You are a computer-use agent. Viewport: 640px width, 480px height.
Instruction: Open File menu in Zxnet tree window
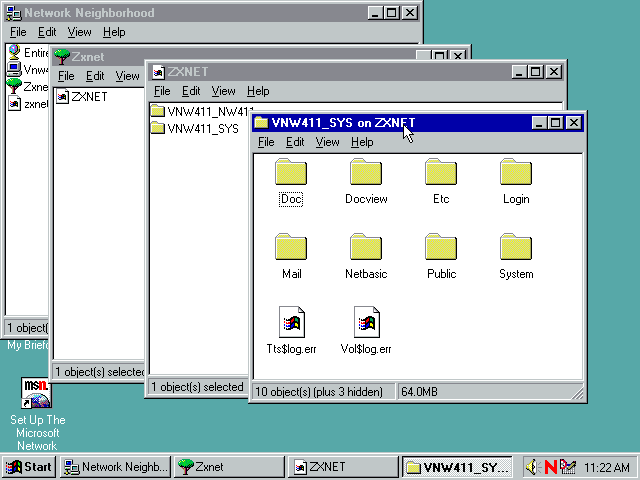pos(66,76)
